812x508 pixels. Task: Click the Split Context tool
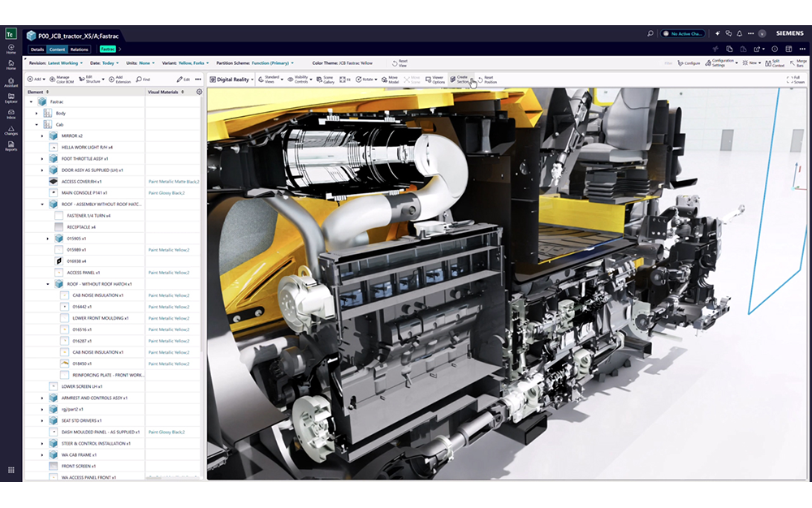tap(775, 62)
